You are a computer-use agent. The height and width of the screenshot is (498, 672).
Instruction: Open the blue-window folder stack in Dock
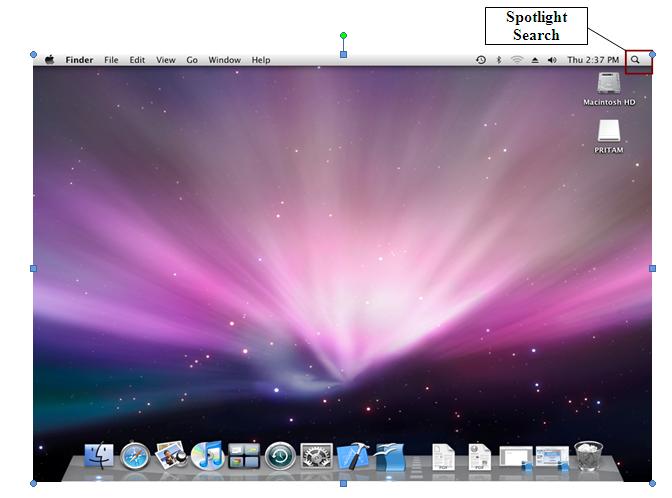[552, 459]
